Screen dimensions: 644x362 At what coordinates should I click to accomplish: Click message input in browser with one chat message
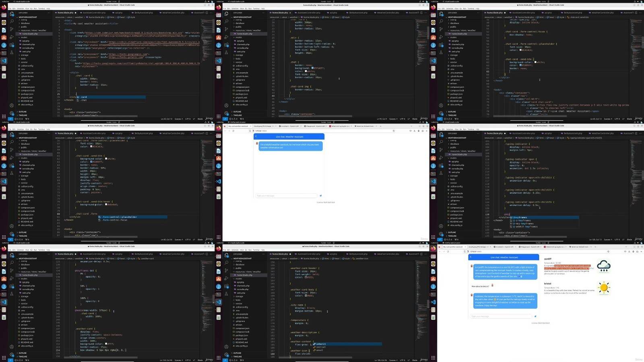coord(286,196)
